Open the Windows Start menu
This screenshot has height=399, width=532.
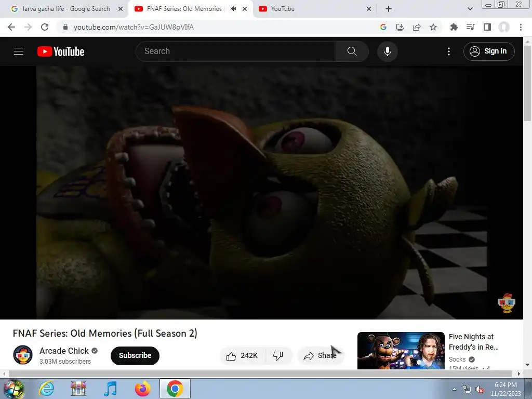coord(14,389)
